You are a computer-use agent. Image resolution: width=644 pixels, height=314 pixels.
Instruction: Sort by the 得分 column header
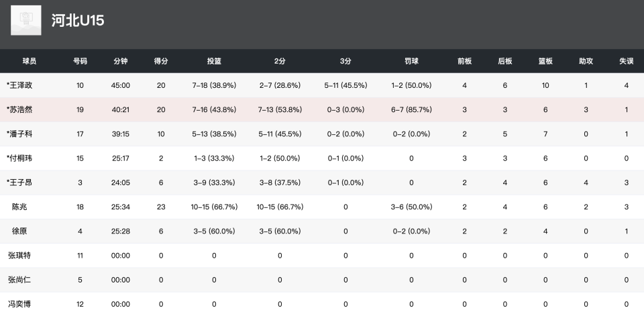161,61
